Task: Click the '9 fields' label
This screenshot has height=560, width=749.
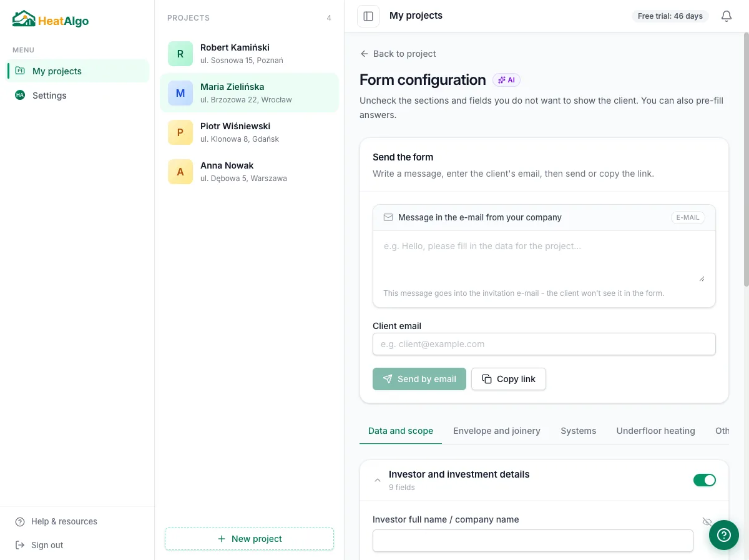Action: tap(402, 488)
